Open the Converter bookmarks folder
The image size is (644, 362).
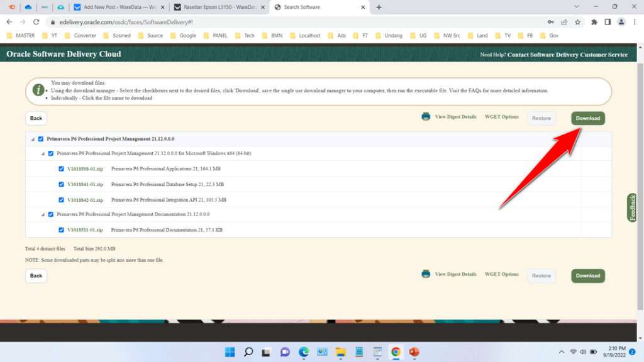80,36
